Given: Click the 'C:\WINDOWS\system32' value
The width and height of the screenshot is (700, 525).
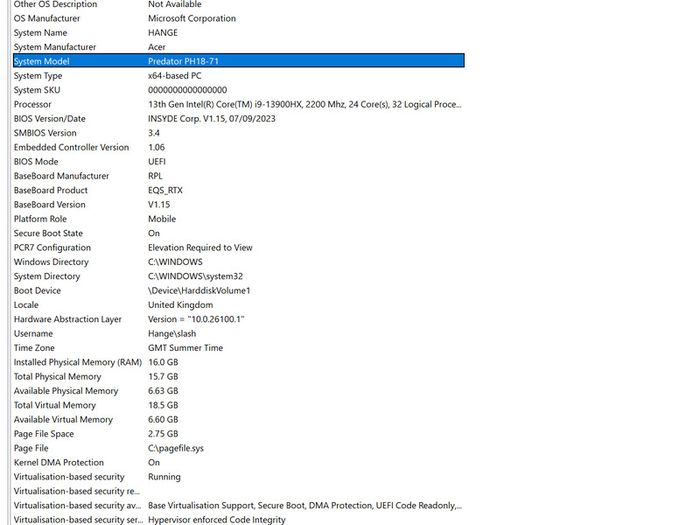Looking at the screenshot, I should [x=196, y=276].
